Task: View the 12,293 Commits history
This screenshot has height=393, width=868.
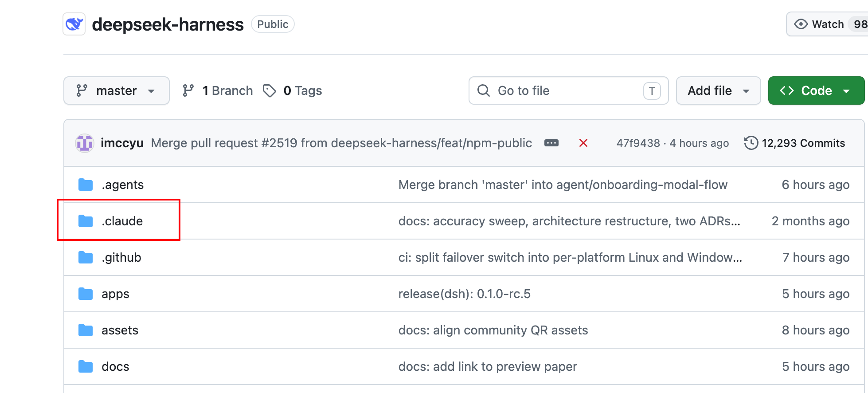Action: click(795, 143)
